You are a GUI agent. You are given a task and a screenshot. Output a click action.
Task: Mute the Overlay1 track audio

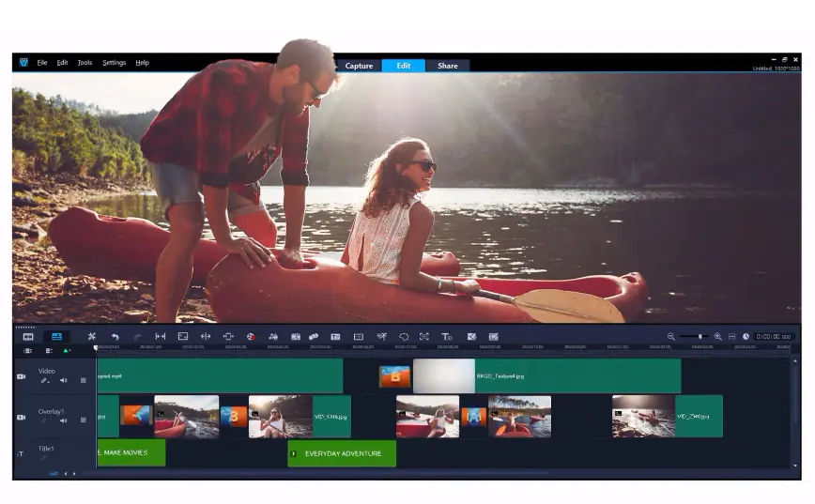click(x=64, y=420)
